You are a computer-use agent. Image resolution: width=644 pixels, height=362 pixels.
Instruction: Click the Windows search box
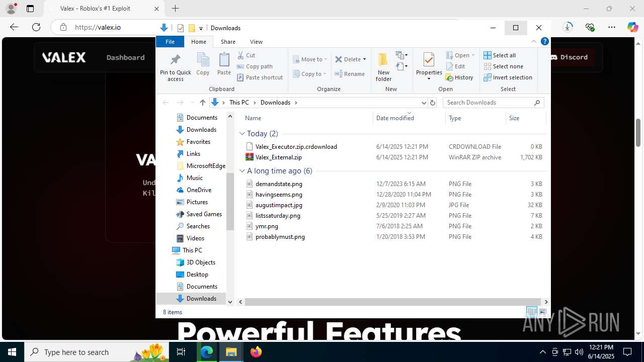click(98, 352)
